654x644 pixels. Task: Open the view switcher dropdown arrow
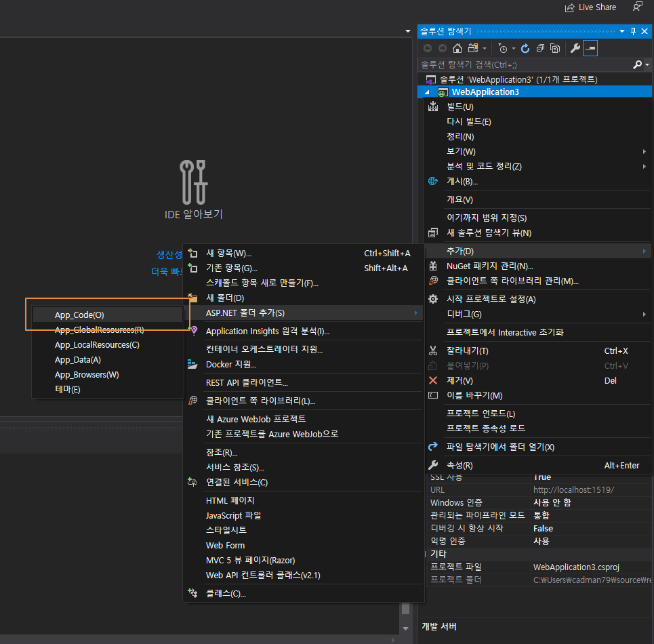click(x=485, y=49)
